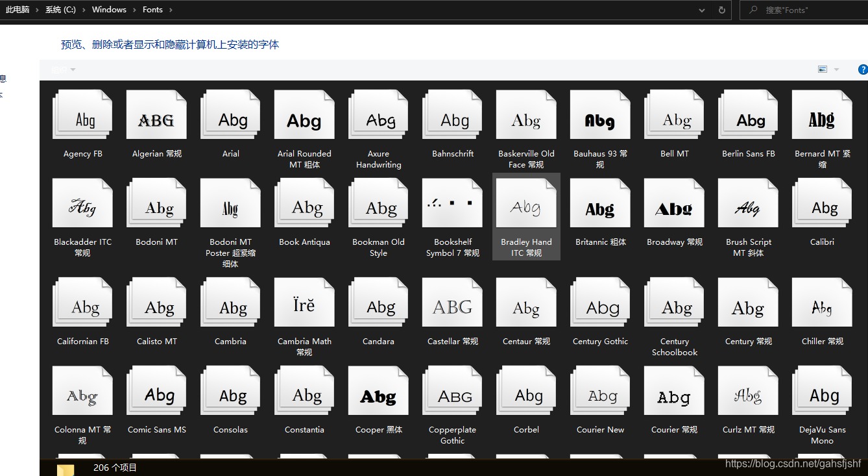868x476 pixels.
Task: Go to 系统 (C:) breadcrumb
Action: [60, 10]
